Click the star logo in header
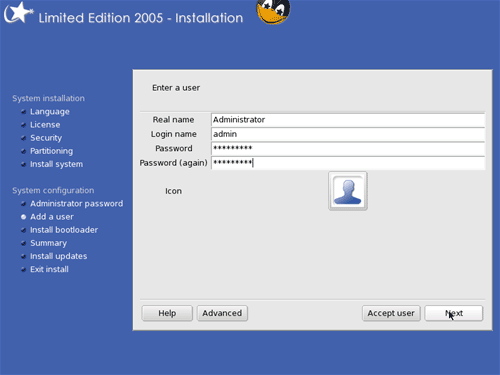This screenshot has height=375, width=500. 19,13
